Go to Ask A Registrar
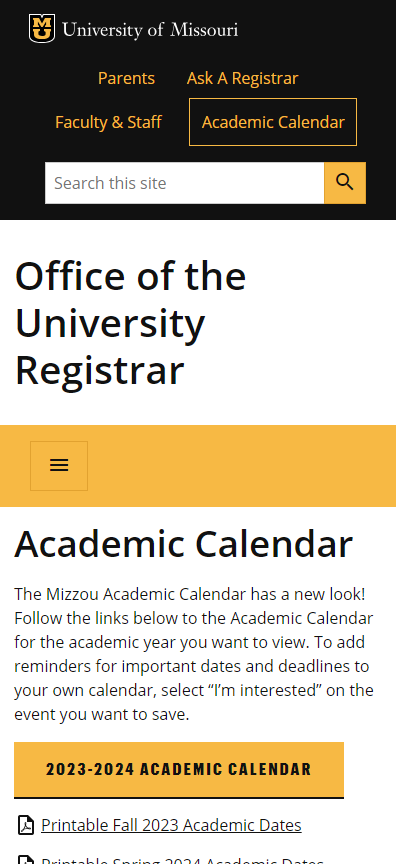The height and width of the screenshot is (864, 396). point(242,78)
